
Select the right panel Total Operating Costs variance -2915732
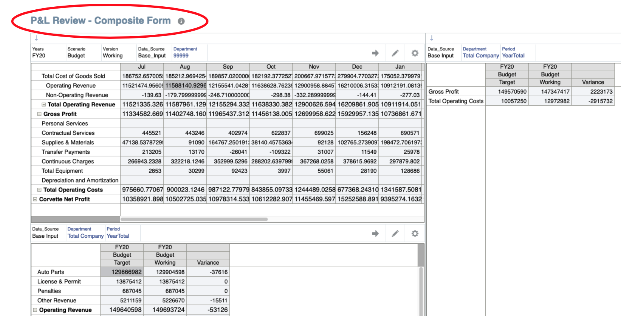(593, 101)
